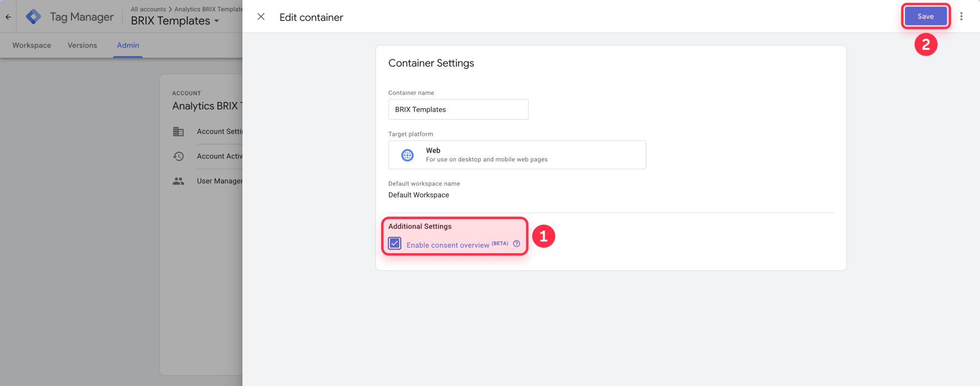Screen dimensions: 980x386
Task: Click the Additional Settings heading
Action: click(x=420, y=226)
